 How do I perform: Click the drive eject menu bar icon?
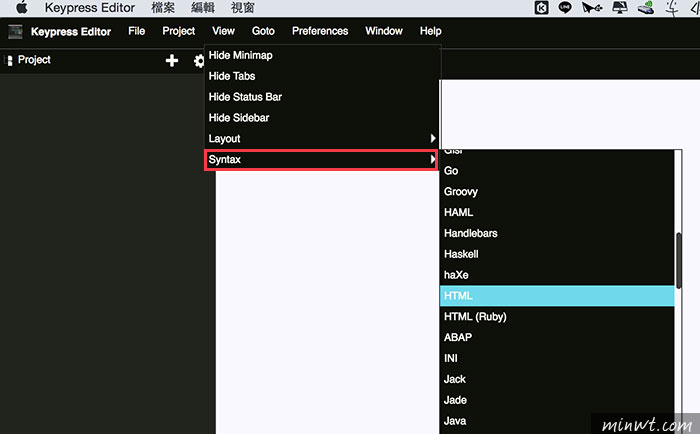[646, 8]
